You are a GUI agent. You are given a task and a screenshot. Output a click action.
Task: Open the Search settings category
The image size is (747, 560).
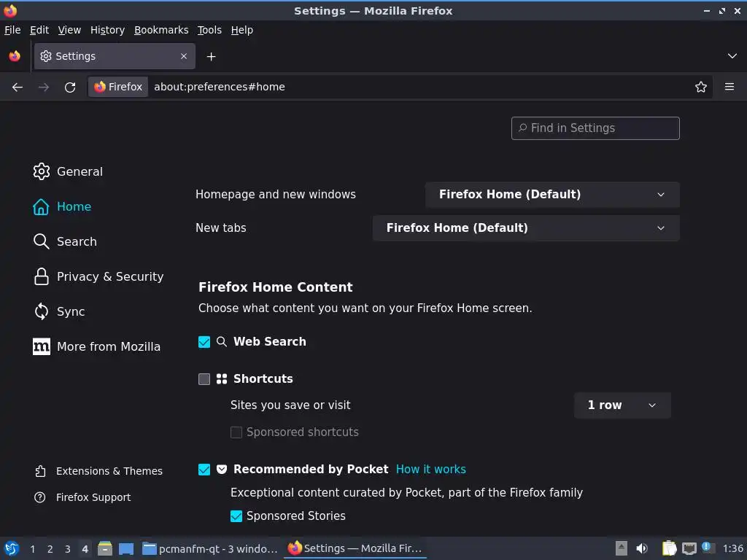click(65, 241)
